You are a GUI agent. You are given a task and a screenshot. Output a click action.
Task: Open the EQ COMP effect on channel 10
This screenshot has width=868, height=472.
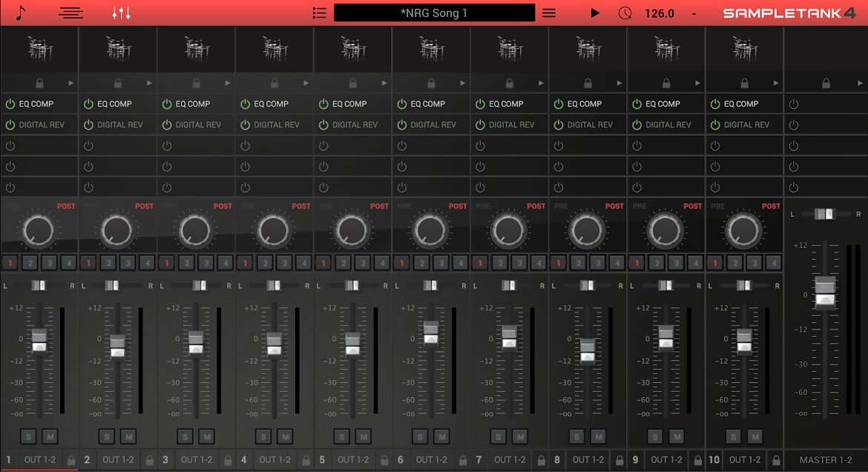click(x=741, y=104)
